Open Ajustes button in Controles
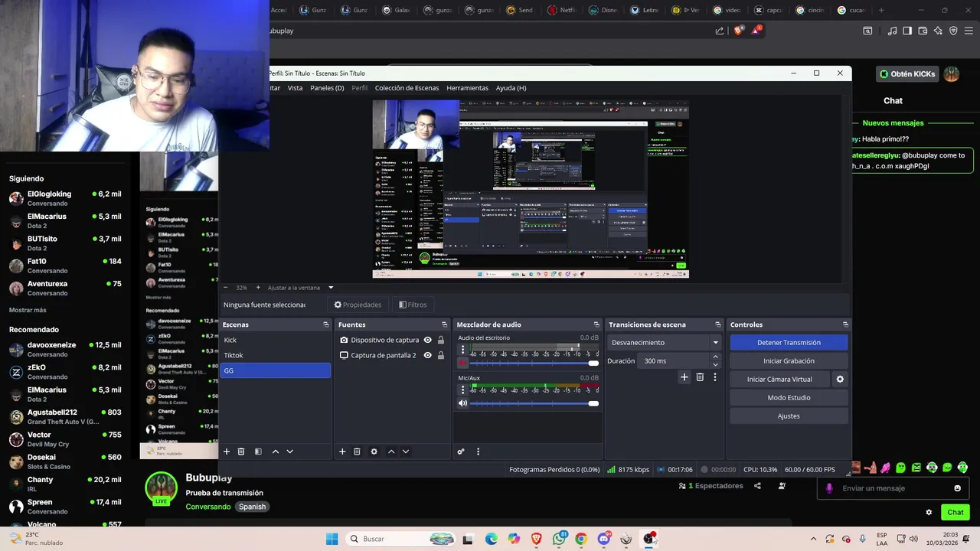980x551 pixels. pos(789,416)
